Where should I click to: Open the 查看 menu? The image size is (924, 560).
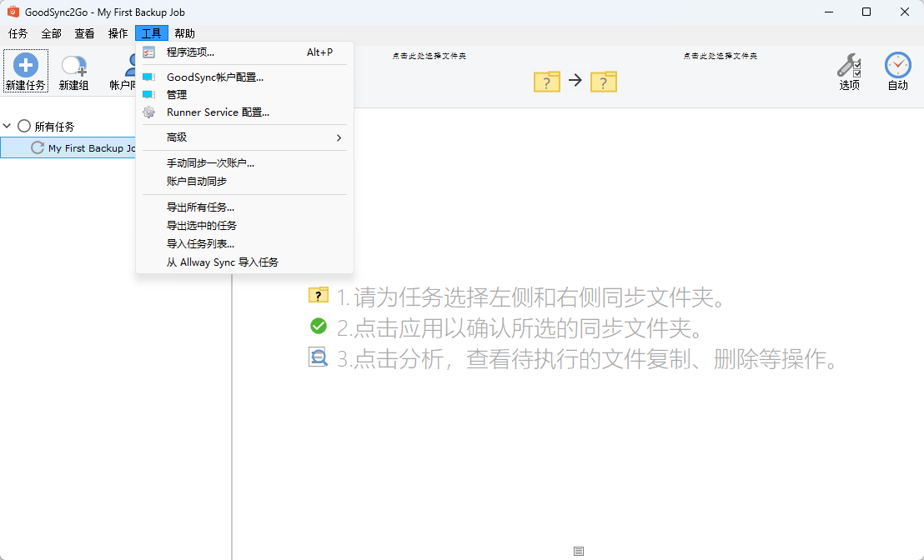pos(84,33)
